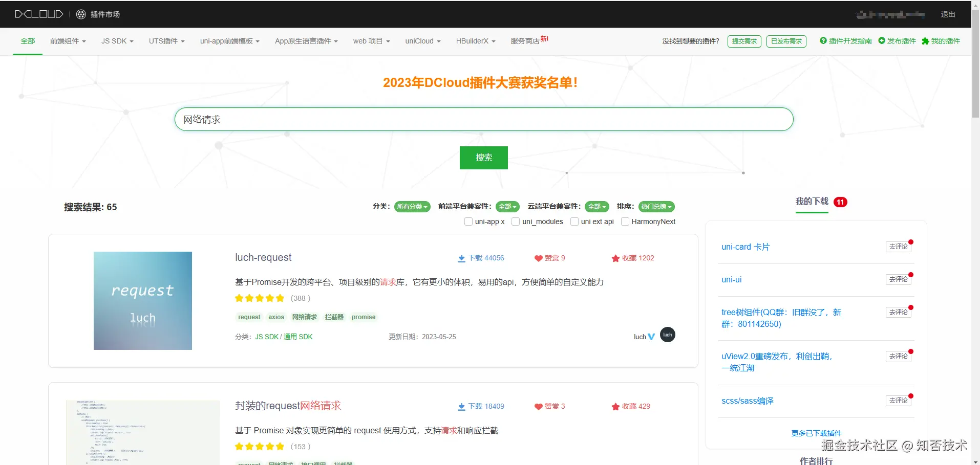Viewport: 980px width, 465px height.
Task: Open the uni-ui download link
Action: tap(732, 280)
